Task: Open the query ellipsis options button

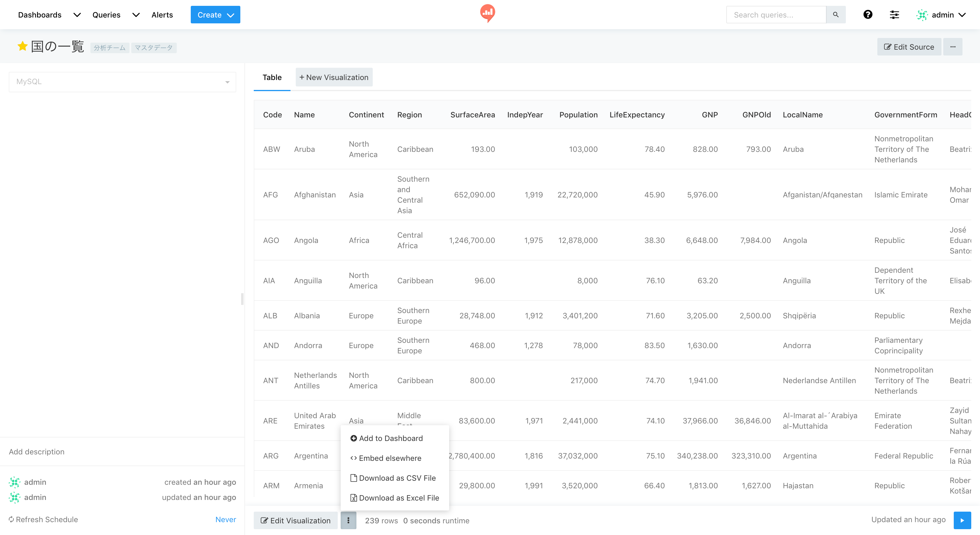Action: [953, 47]
